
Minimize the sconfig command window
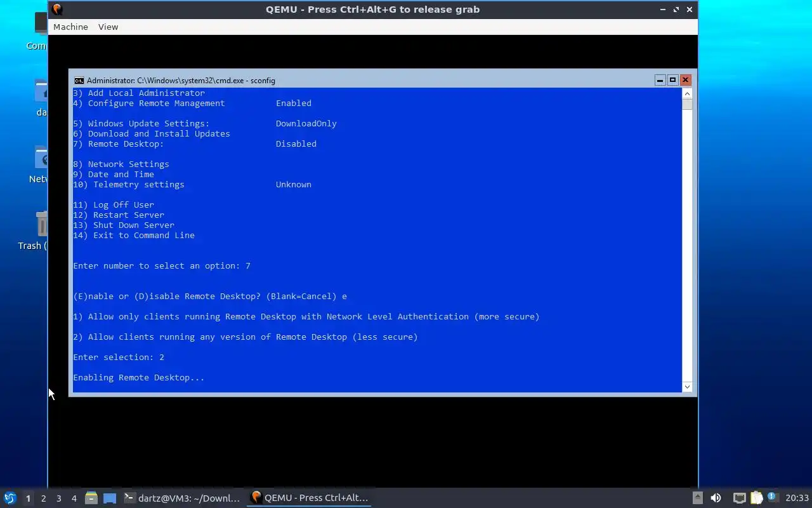click(660, 80)
